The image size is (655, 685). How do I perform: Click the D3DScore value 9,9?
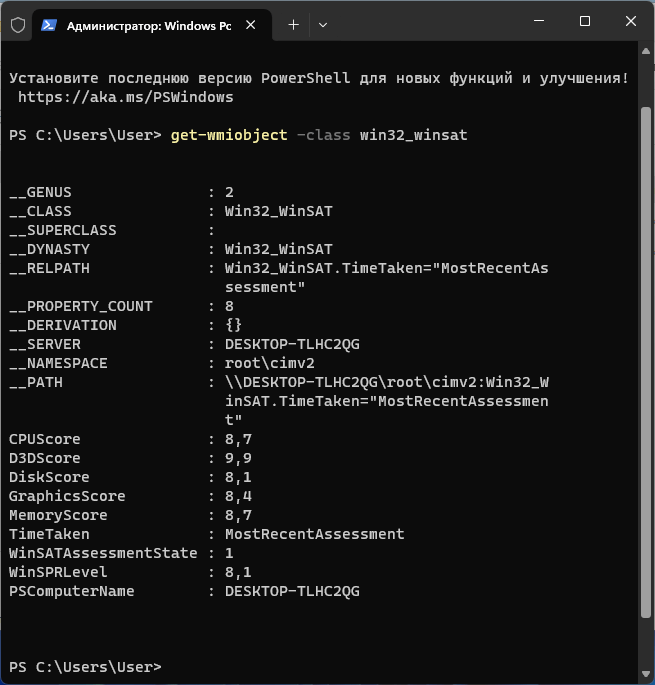[237, 458]
